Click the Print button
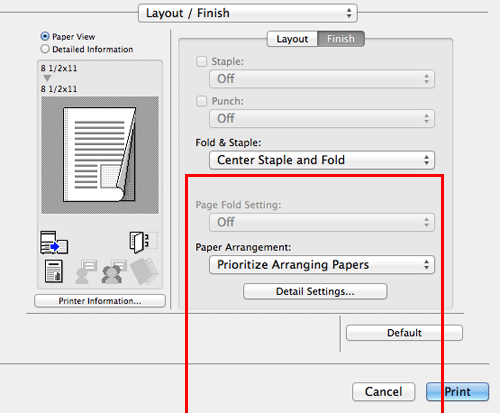This screenshot has width=500, height=413. tap(457, 392)
